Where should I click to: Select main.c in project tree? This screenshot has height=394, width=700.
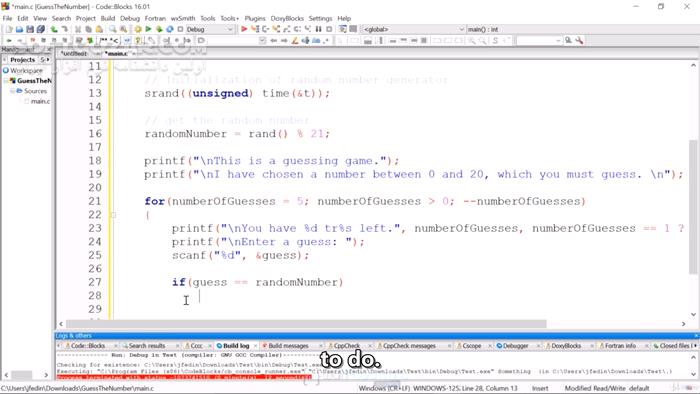[40, 101]
